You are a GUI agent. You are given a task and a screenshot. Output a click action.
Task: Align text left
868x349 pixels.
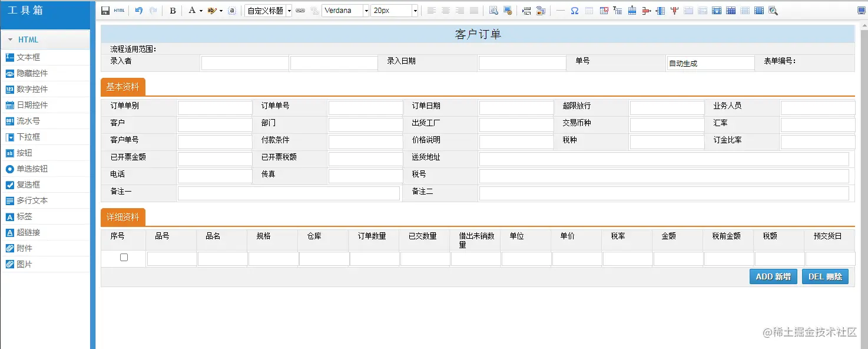(432, 11)
